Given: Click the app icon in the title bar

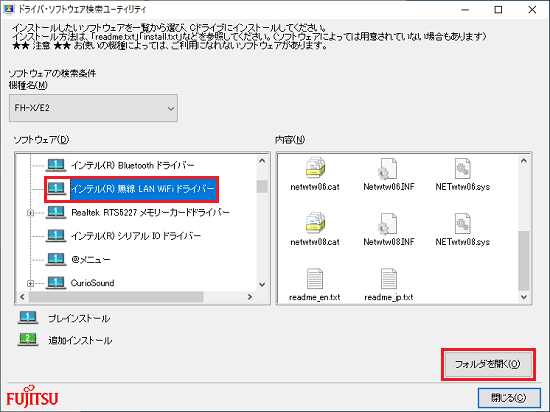Looking at the screenshot, I should (x=9, y=9).
